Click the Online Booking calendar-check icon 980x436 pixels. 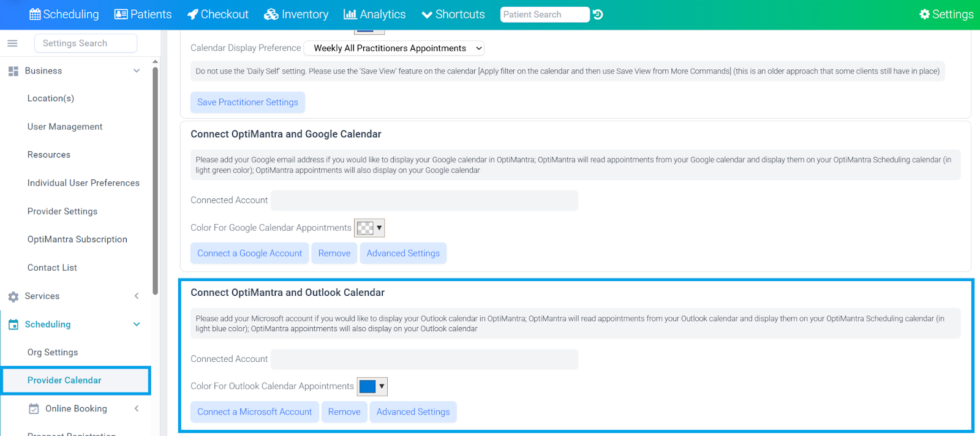coord(34,408)
